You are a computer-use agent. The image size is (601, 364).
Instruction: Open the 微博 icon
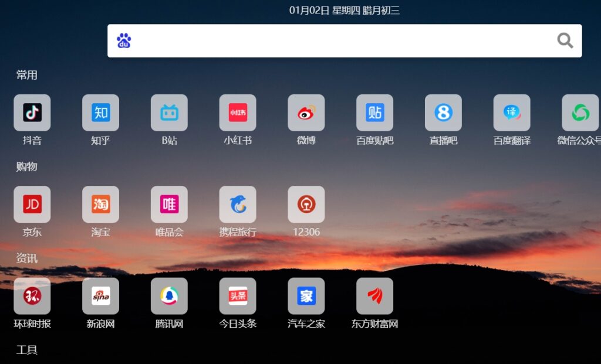click(x=306, y=113)
